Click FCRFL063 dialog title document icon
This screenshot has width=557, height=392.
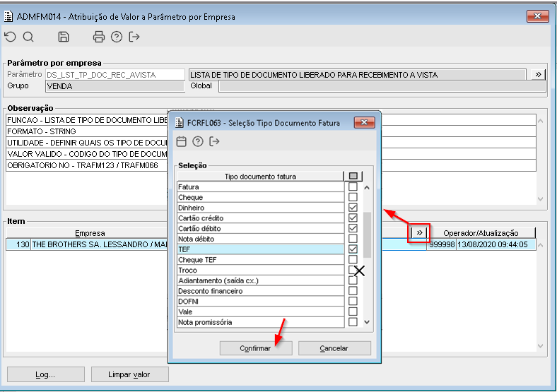[180, 123]
